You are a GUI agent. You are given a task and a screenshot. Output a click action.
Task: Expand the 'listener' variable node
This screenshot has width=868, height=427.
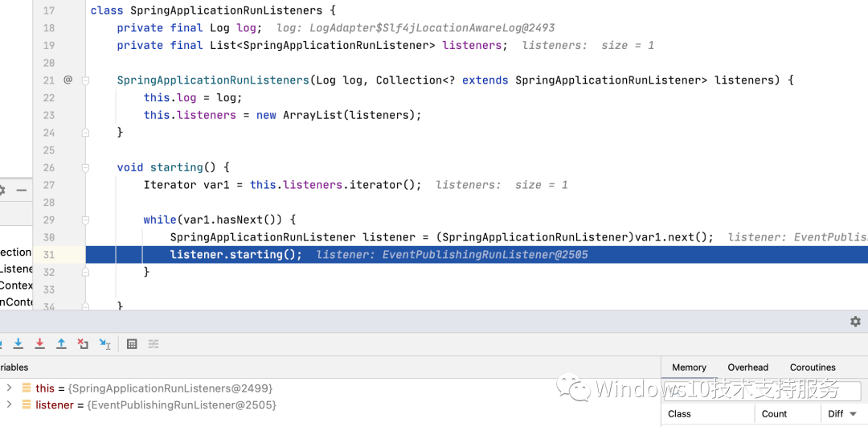(x=9, y=404)
